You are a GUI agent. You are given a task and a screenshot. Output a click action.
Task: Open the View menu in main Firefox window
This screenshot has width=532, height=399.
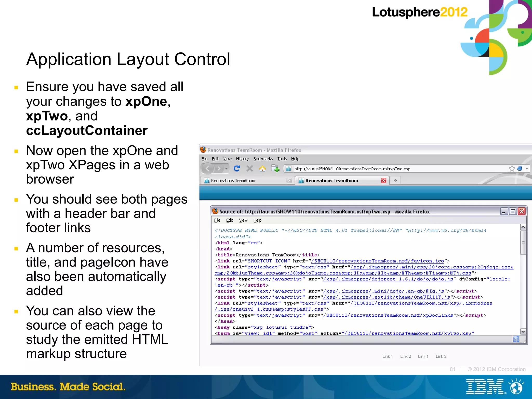(227, 159)
